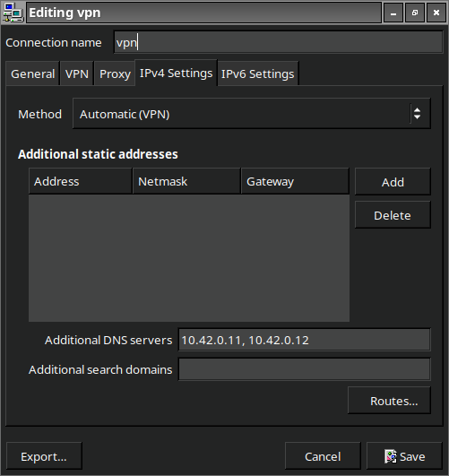Open the Proxy tab
Screen dimensions: 449x476
pyautogui.click(x=115, y=74)
